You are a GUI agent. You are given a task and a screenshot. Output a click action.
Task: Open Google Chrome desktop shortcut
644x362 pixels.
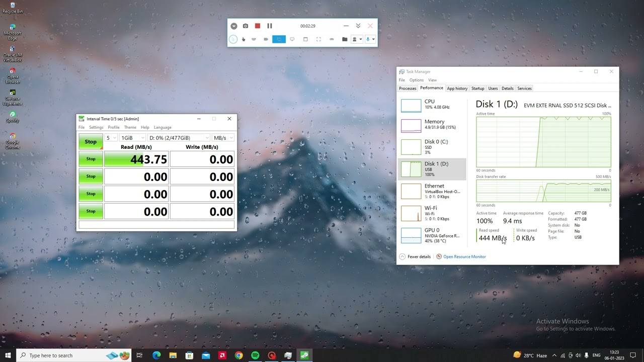pyautogui.click(x=13, y=141)
